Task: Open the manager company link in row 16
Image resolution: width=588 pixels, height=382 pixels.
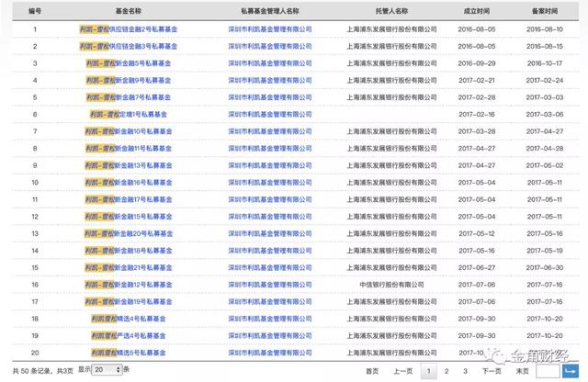Action: (270, 285)
